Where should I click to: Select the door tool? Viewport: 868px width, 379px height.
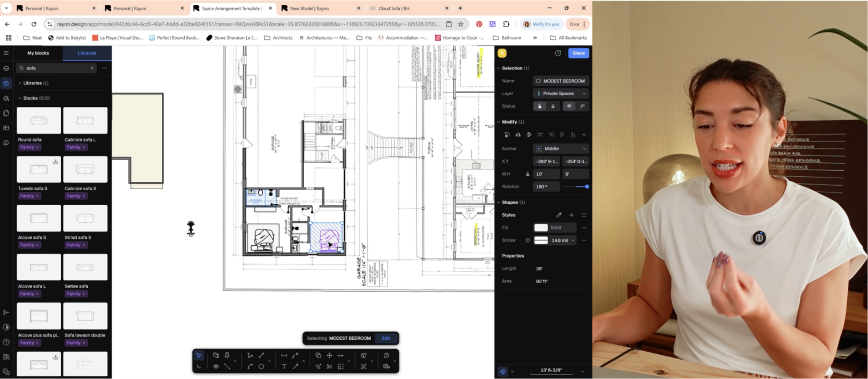pyautogui.click(x=227, y=355)
